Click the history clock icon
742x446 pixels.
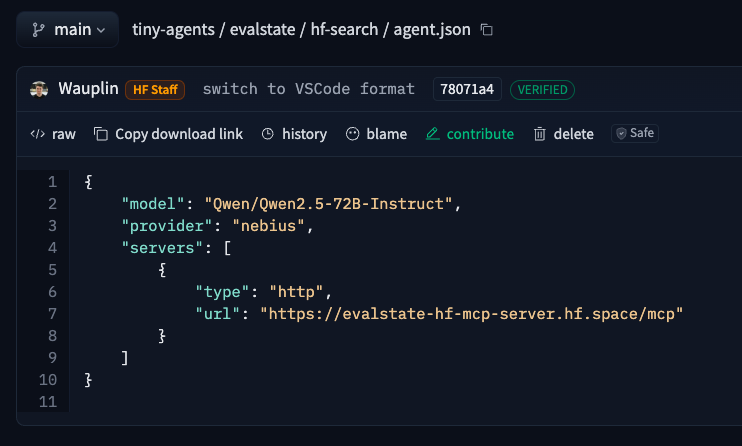point(268,134)
